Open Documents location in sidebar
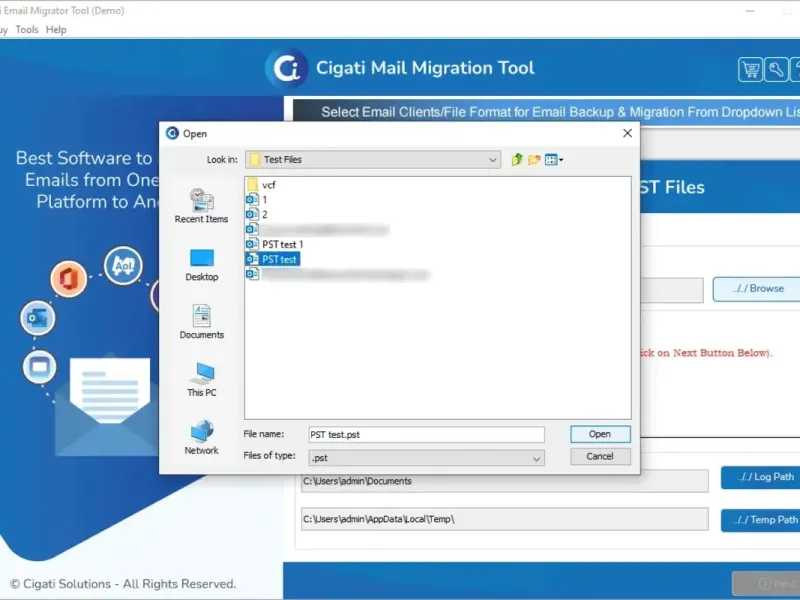 tap(202, 322)
